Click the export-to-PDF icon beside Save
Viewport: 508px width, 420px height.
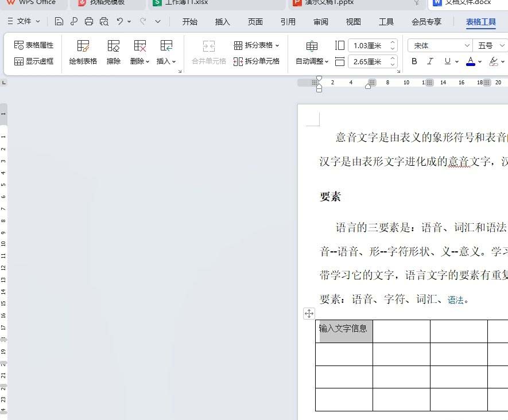click(x=74, y=22)
